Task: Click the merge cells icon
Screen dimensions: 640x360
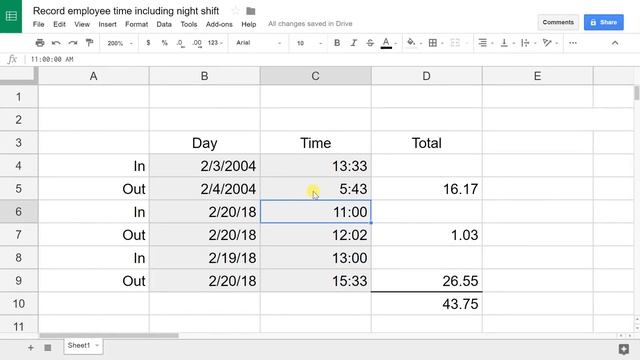Action: pos(455,42)
